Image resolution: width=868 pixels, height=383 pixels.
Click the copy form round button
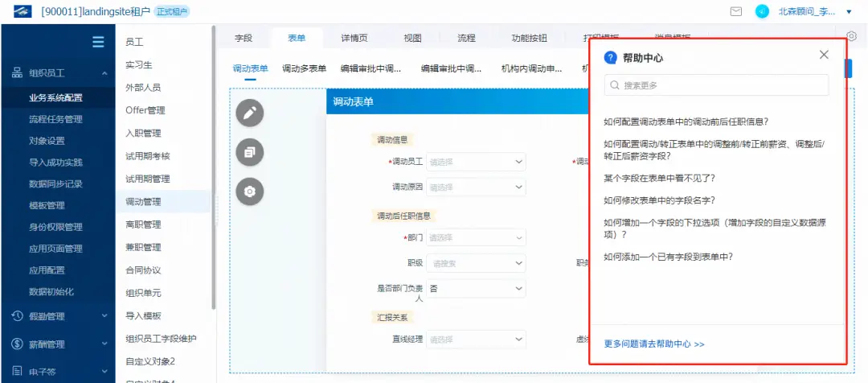(x=250, y=152)
